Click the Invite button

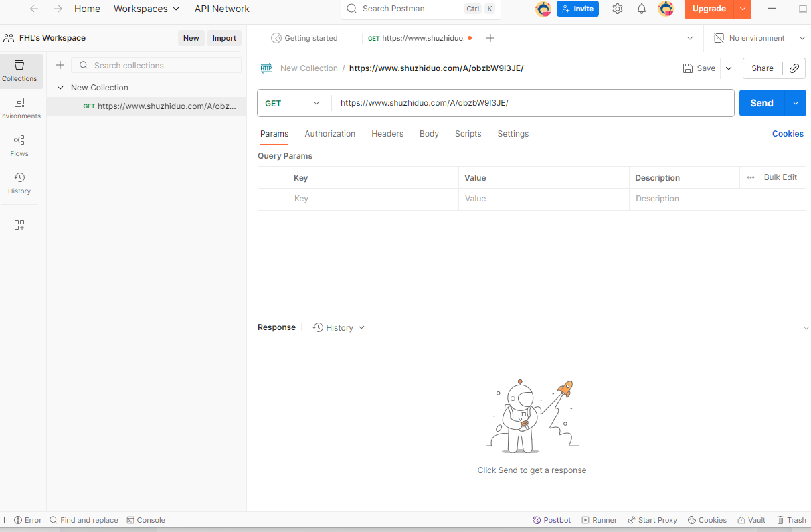click(x=577, y=9)
